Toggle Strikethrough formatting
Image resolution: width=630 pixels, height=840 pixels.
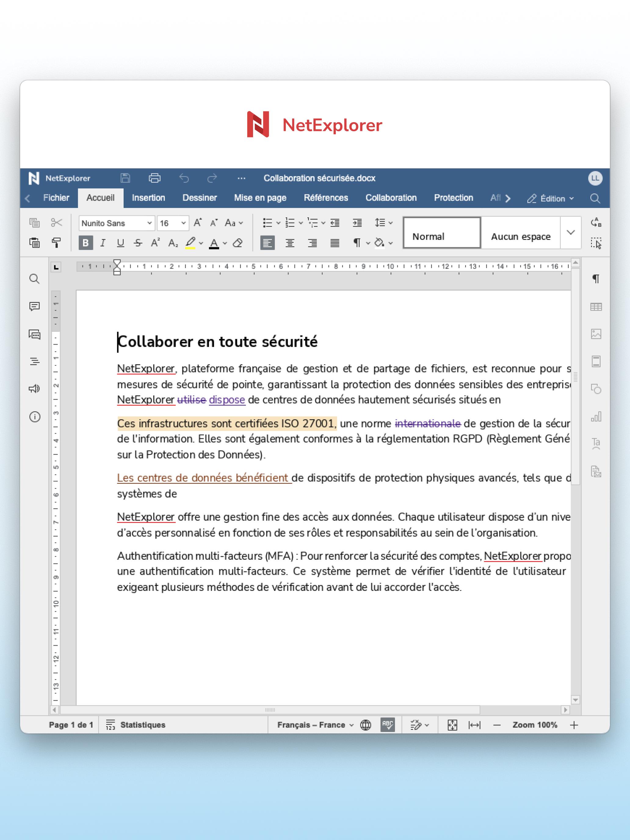click(138, 243)
